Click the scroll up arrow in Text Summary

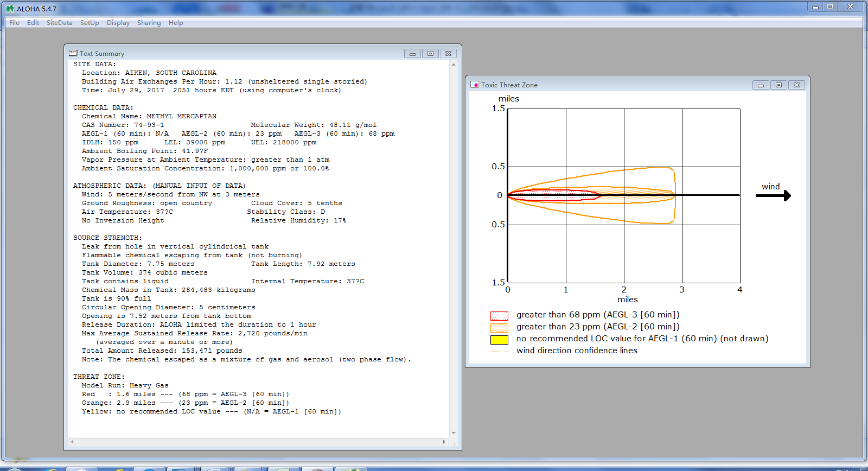454,65
